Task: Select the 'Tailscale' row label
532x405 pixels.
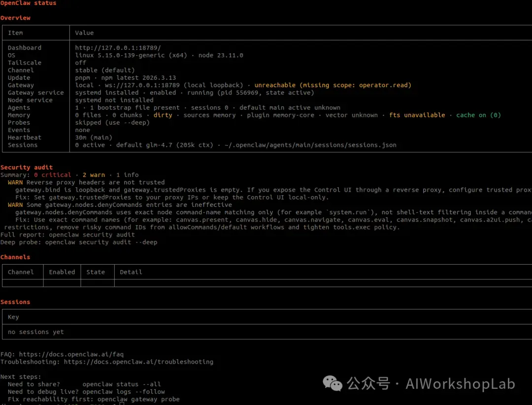Action: (x=25, y=63)
